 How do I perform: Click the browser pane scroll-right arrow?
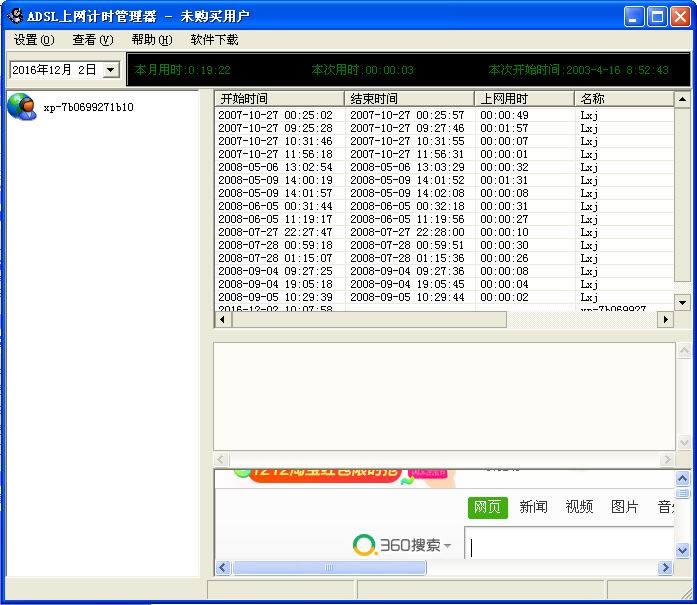665,568
